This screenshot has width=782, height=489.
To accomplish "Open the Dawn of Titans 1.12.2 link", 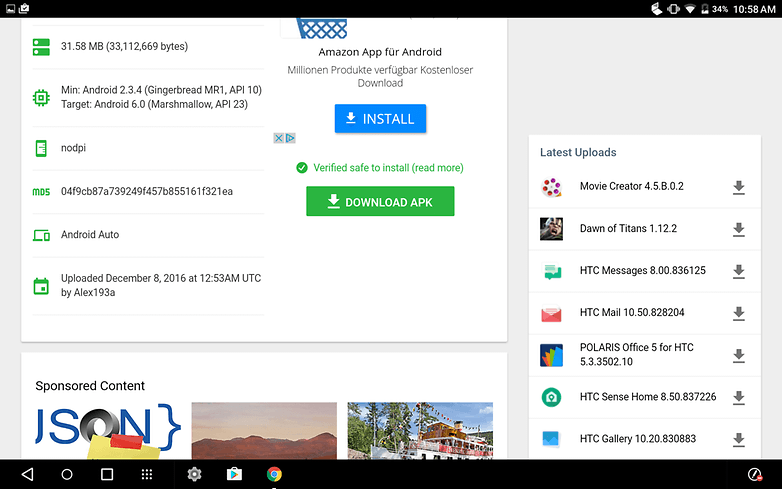I will [628, 228].
